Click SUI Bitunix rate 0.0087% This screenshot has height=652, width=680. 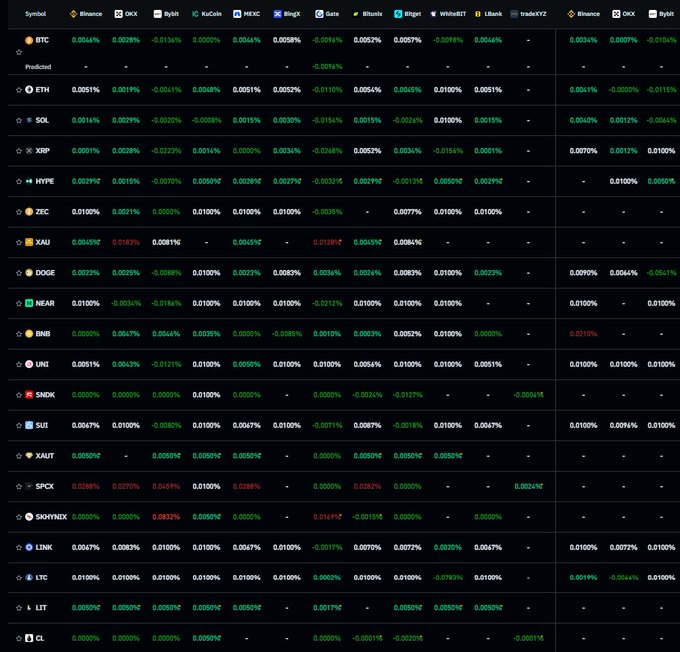pos(367,425)
